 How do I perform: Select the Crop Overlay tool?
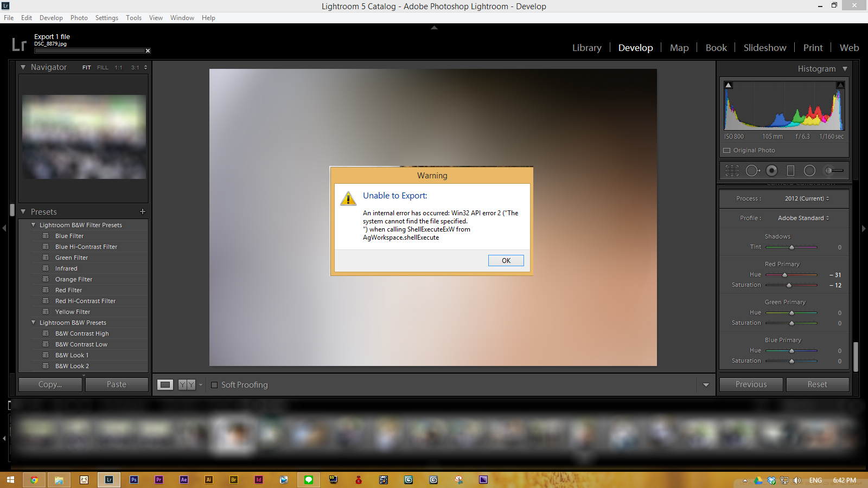tap(732, 171)
